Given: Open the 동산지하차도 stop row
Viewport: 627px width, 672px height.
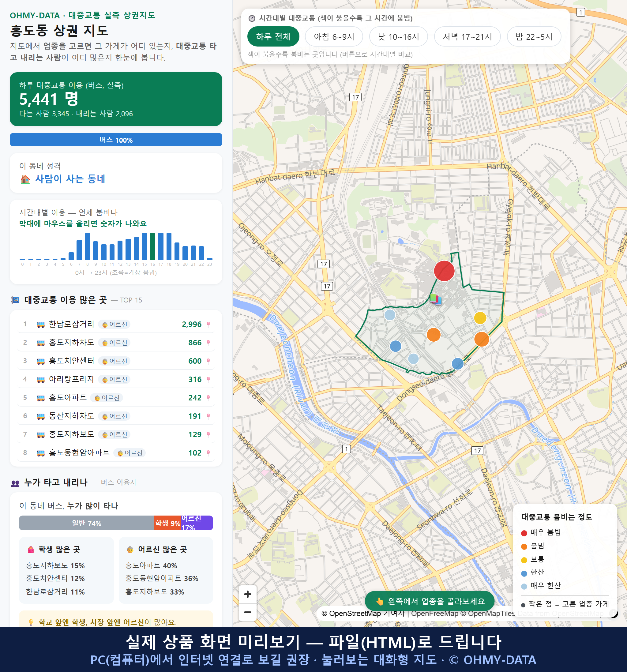Looking at the screenshot, I should 116,416.
